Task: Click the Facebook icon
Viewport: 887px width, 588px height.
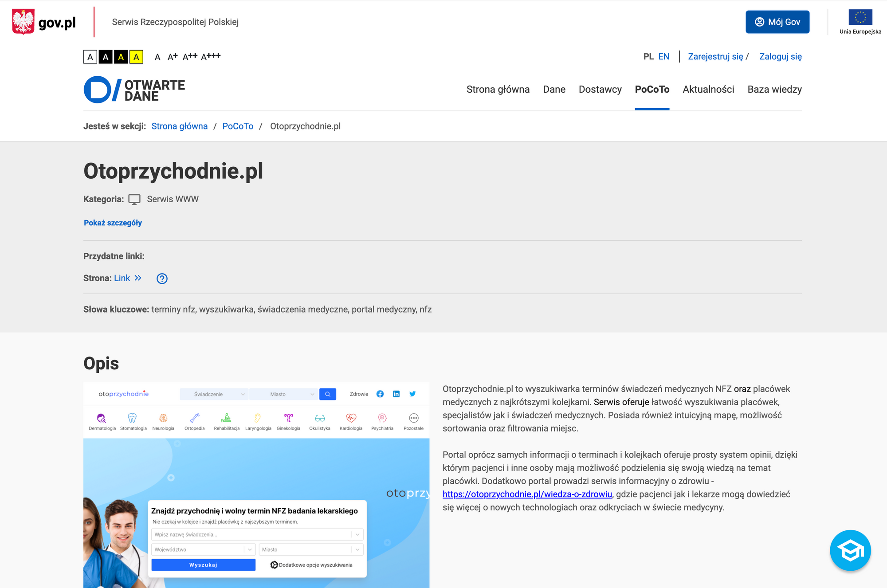Action: pyautogui.click(x=380, y=394)
